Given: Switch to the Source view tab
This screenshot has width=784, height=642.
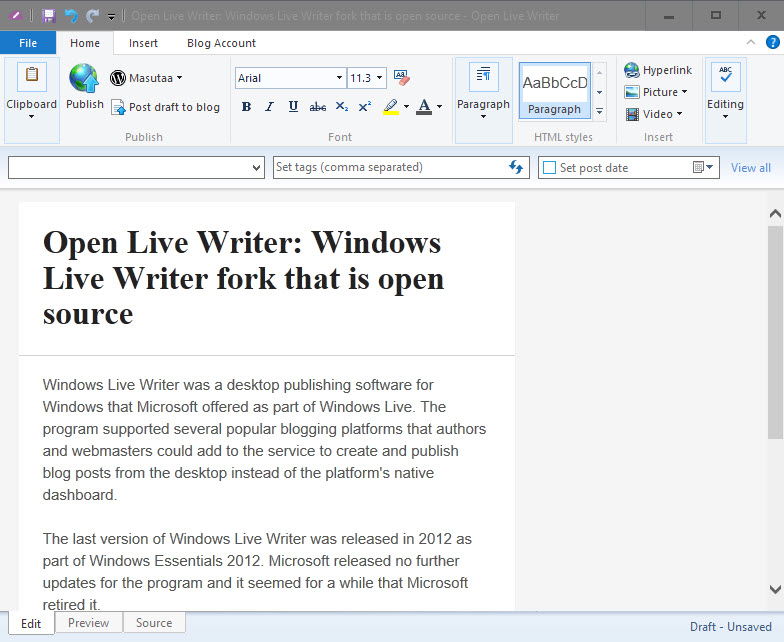Looking at the screenshot, I should [154, 622].
